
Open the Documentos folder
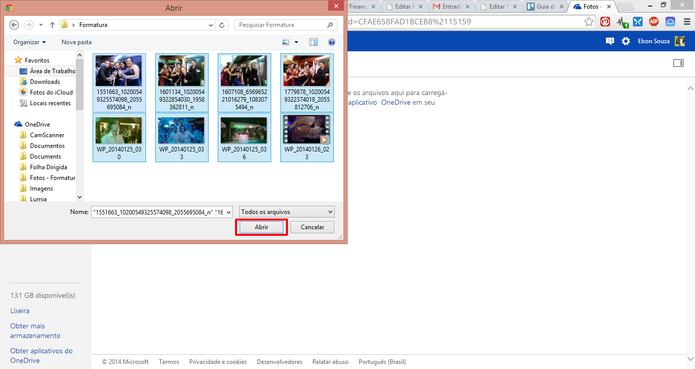pos(47,145)
